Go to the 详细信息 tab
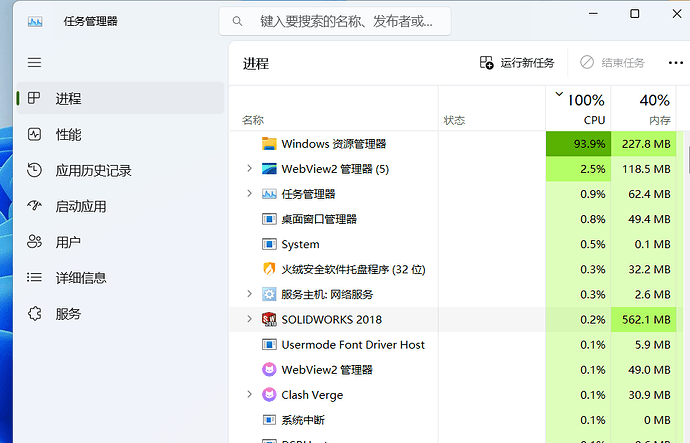690x443 pixels. click(x=120, y=278)
